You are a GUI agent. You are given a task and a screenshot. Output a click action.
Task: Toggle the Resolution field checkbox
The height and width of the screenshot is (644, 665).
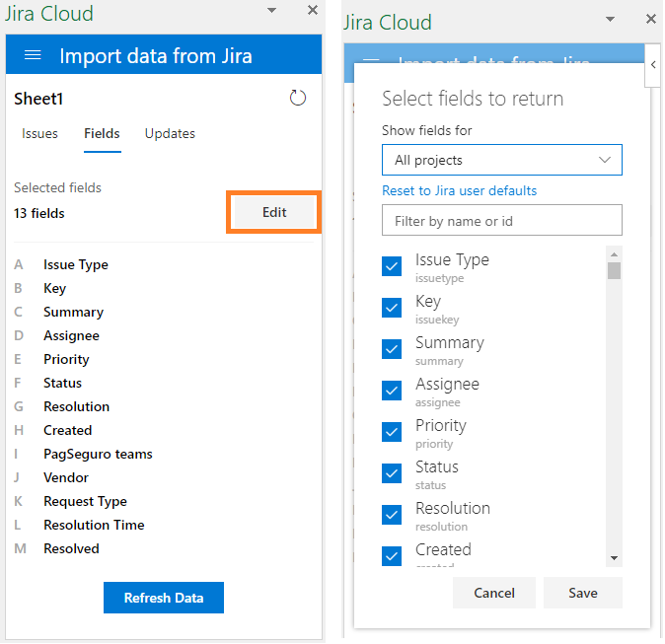[392, 515]
